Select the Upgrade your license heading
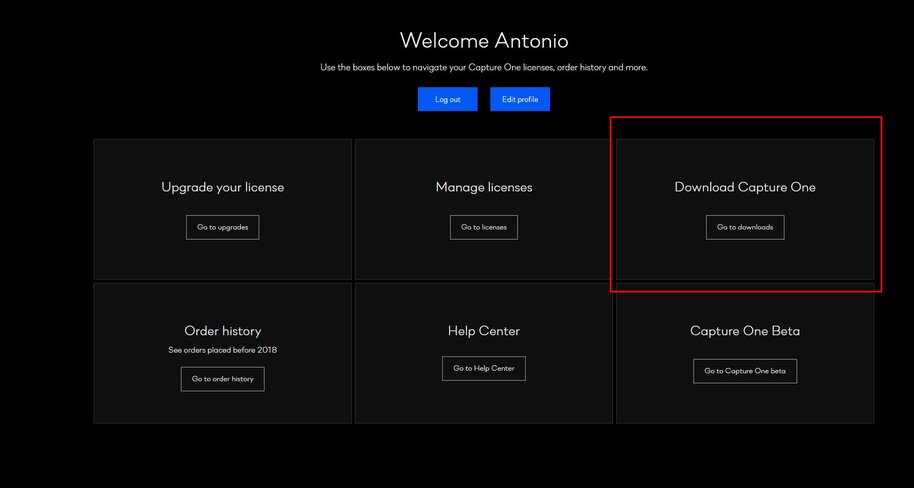Image resolution: width=914 pixels, height=488 pixels. 223,187
